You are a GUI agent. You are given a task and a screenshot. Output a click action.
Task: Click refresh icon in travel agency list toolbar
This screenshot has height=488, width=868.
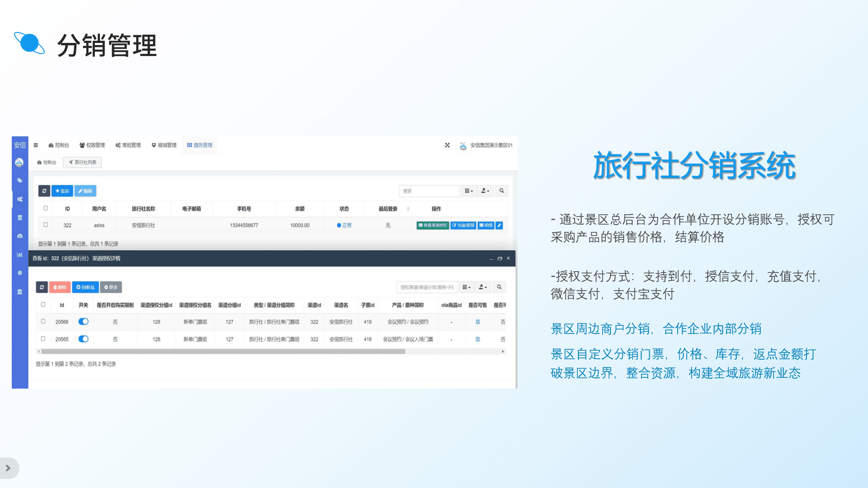[44, 191]
